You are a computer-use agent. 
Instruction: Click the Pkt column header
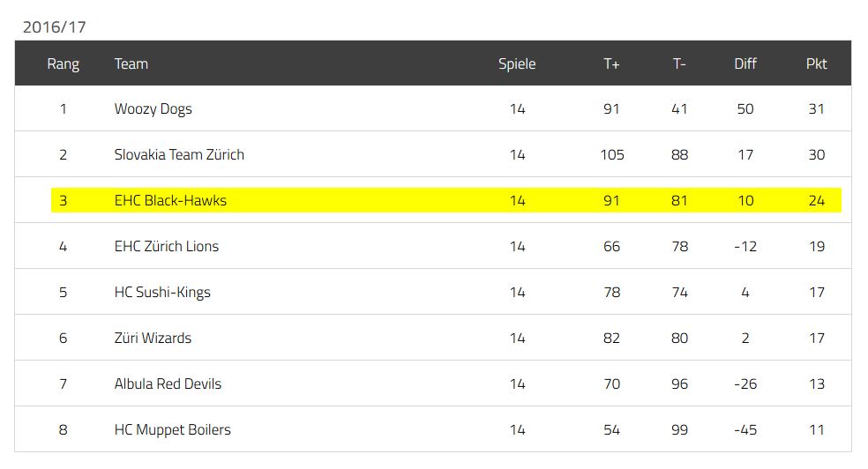tap(817, 64)
